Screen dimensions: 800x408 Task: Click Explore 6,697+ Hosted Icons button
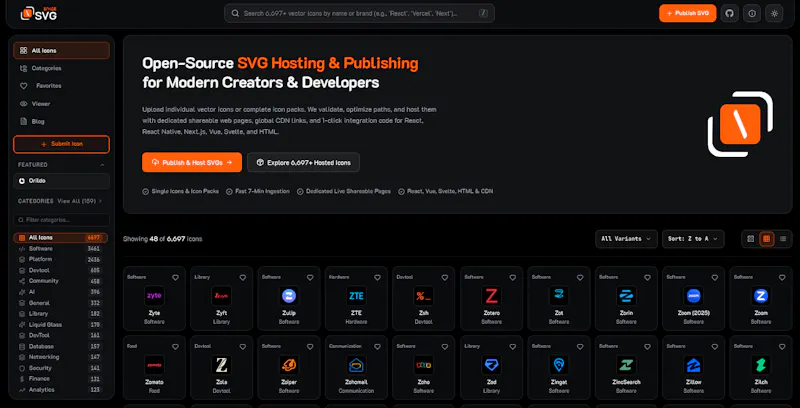(x=304, y=162)
